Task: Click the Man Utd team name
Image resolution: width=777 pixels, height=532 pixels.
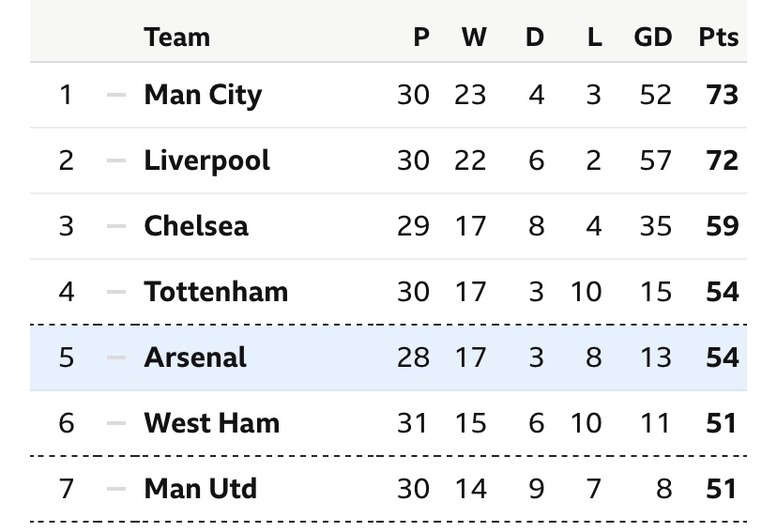Action: [200, 489]
